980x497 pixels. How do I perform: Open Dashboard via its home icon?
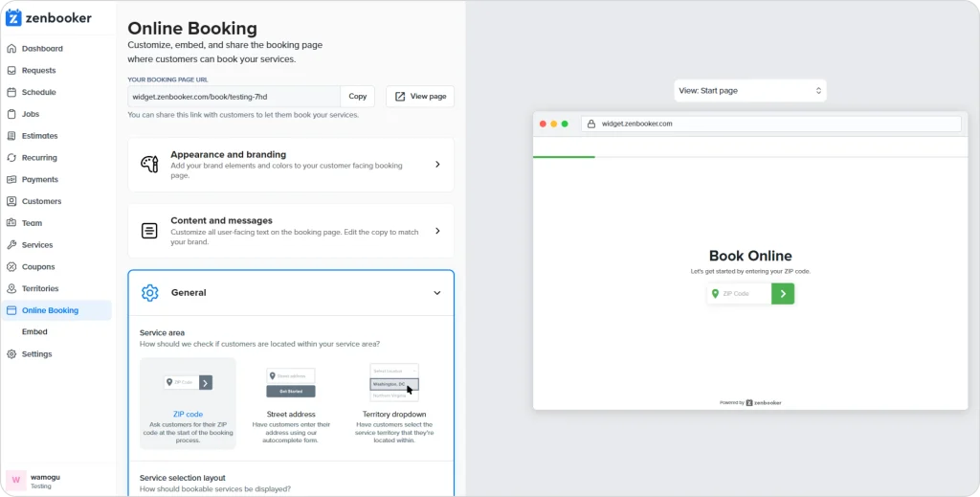pyautogui.click(x=11, y=49)
